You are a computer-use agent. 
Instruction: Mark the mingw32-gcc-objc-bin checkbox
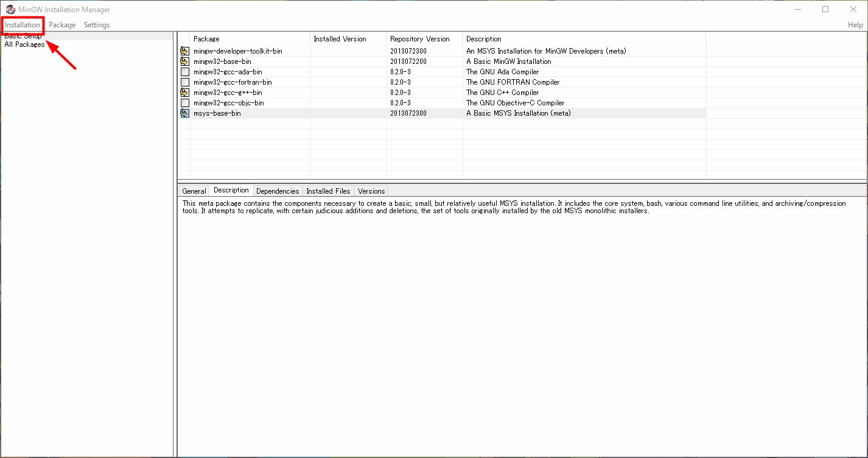pyautogui.click(x=185, y=103)
